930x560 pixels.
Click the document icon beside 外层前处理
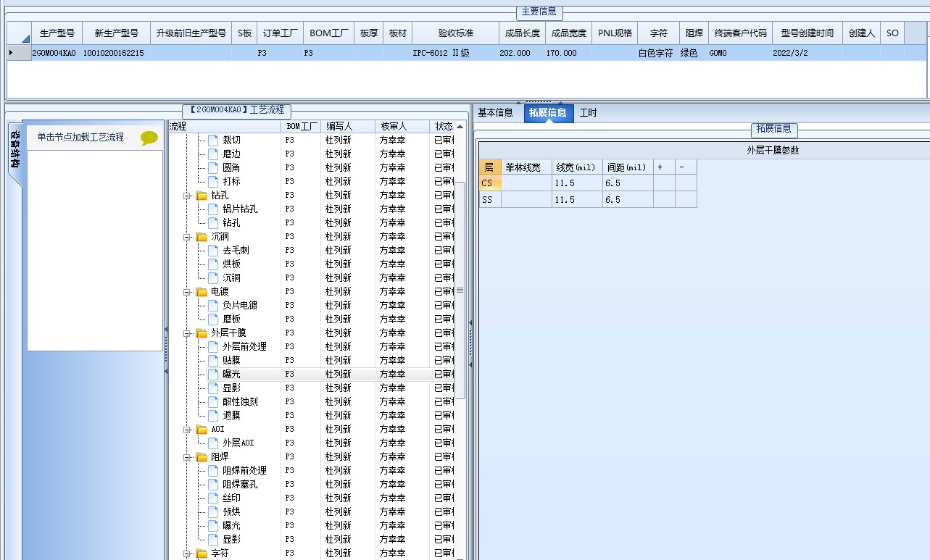coord(213,346)
